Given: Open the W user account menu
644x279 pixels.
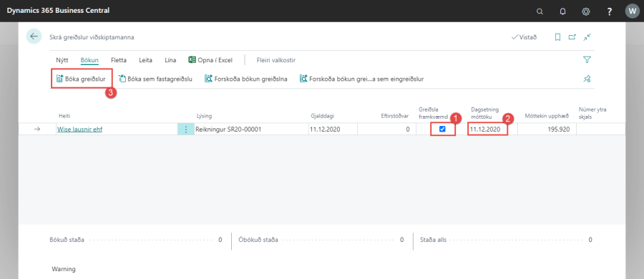Looking at the screenshot, I should click(632, 11).
